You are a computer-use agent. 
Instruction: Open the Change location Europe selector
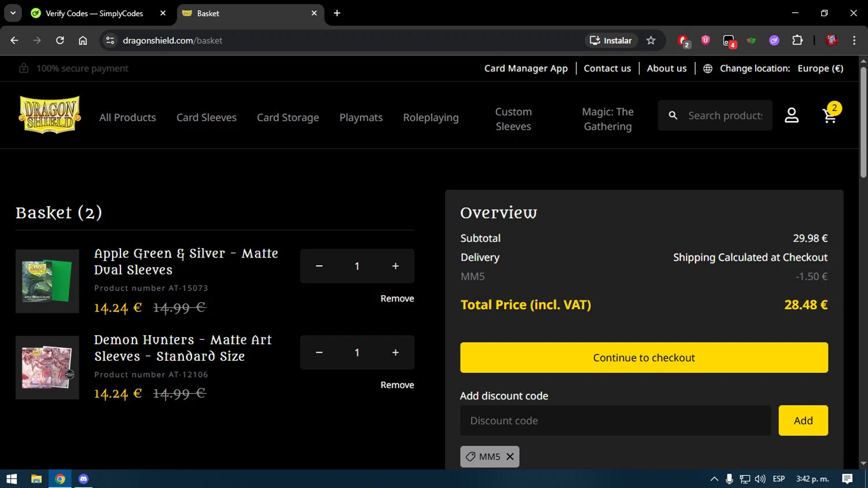[x=773, y=68]
